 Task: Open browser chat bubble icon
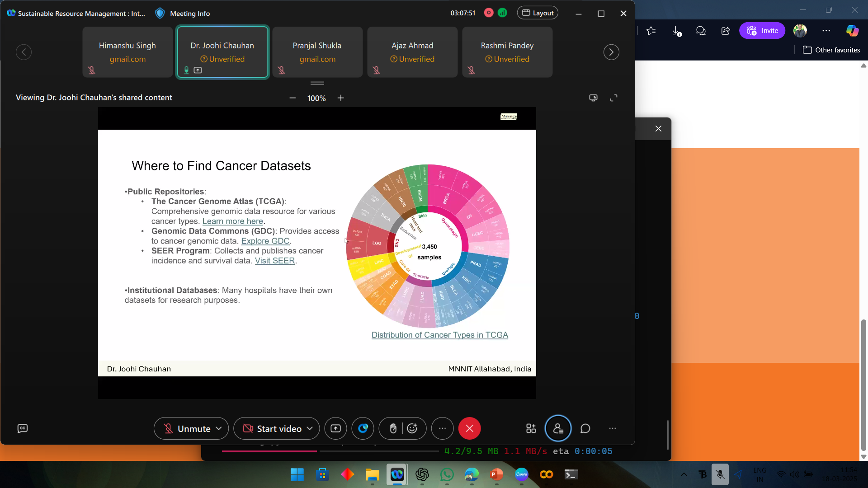tap(701, 31)
